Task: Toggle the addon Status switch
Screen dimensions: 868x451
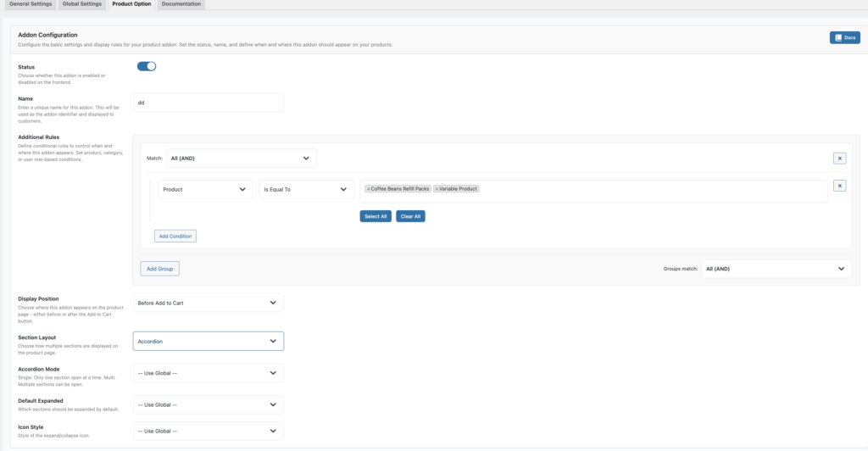Action: [147, 66]
